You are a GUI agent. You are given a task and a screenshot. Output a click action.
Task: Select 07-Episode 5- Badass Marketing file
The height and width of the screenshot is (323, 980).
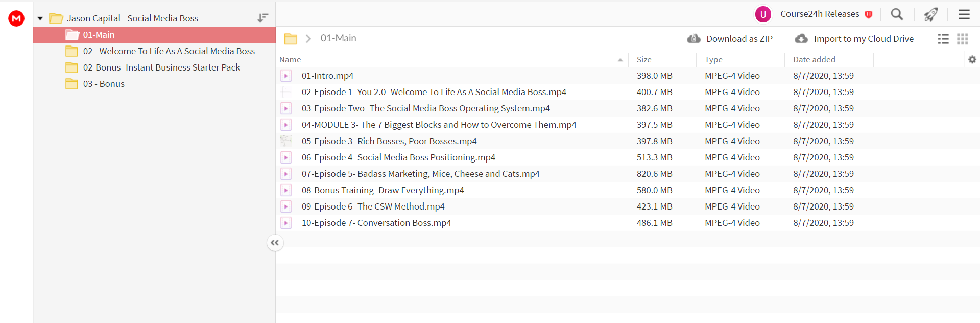pyautogui.click(x=420, y=174)
